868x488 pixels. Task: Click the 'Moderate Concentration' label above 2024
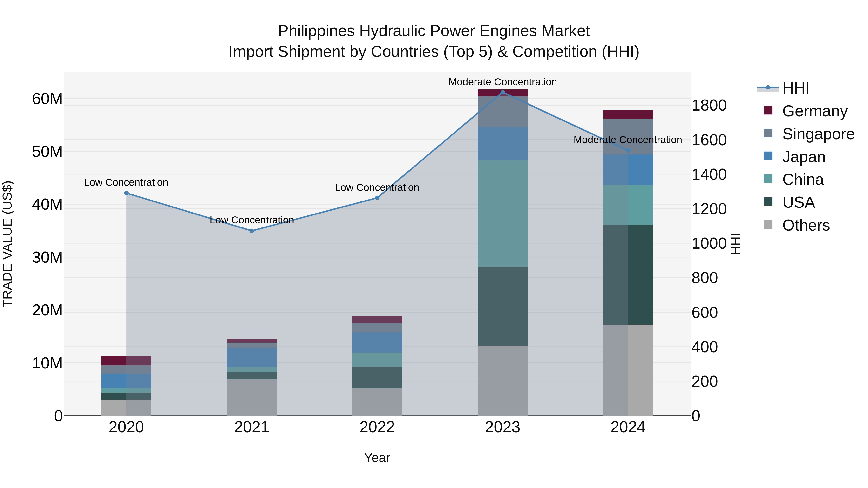tap(628, 140)
